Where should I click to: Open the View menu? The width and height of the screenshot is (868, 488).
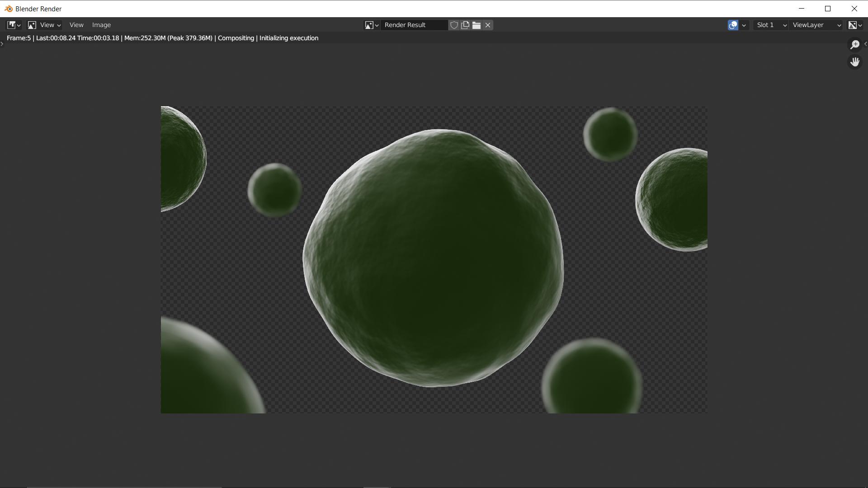pos(76,25)
